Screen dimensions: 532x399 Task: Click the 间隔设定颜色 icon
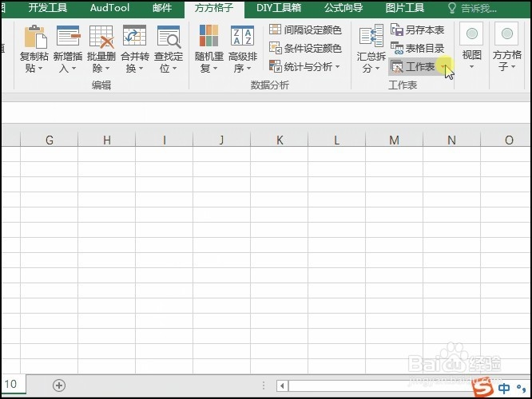275,30
